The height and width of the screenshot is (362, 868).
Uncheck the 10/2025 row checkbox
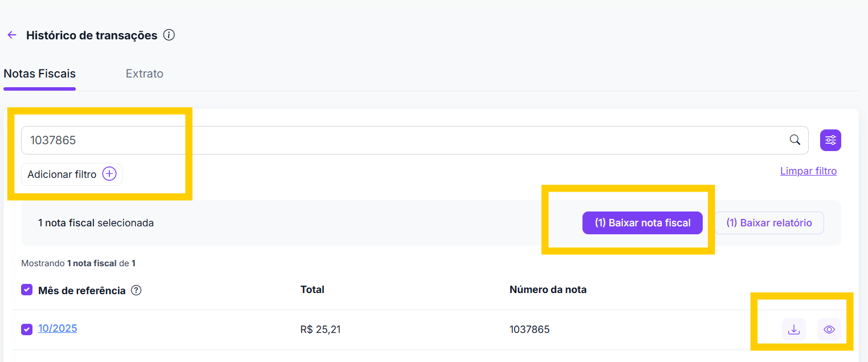(27, 330)
